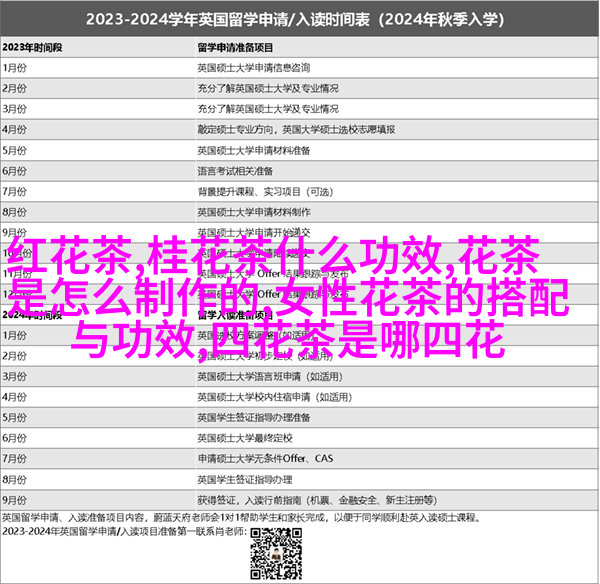
Task: Click the 英国硕士大学申请材料制作 cell
Action: 254,211
